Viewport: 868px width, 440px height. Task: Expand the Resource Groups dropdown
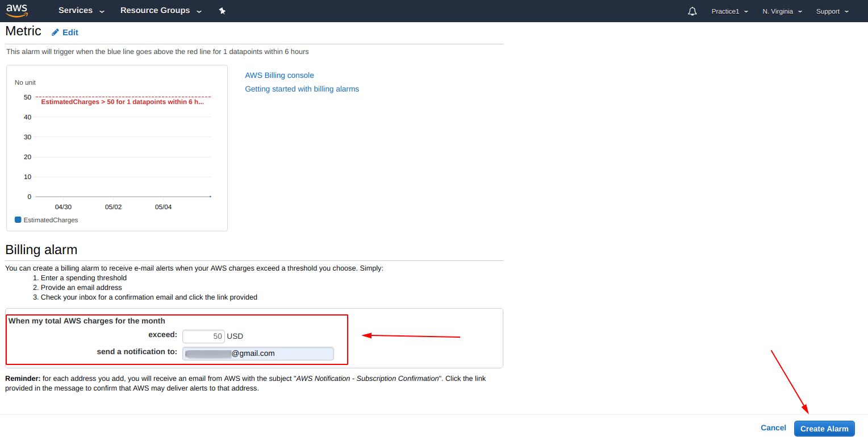click(x=161, y=11)
